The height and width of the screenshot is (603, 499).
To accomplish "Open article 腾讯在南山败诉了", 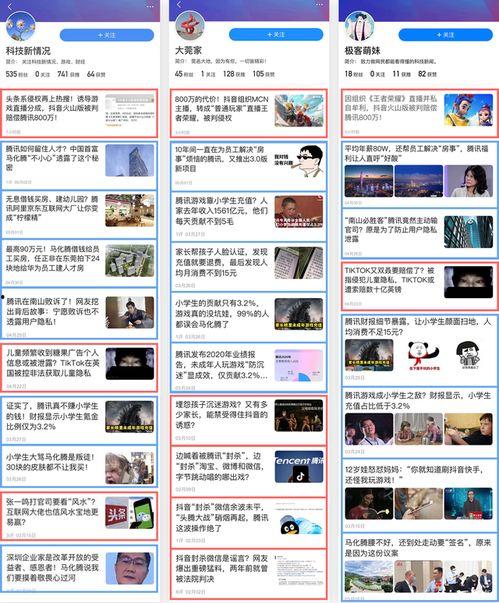I will point(79,313).
